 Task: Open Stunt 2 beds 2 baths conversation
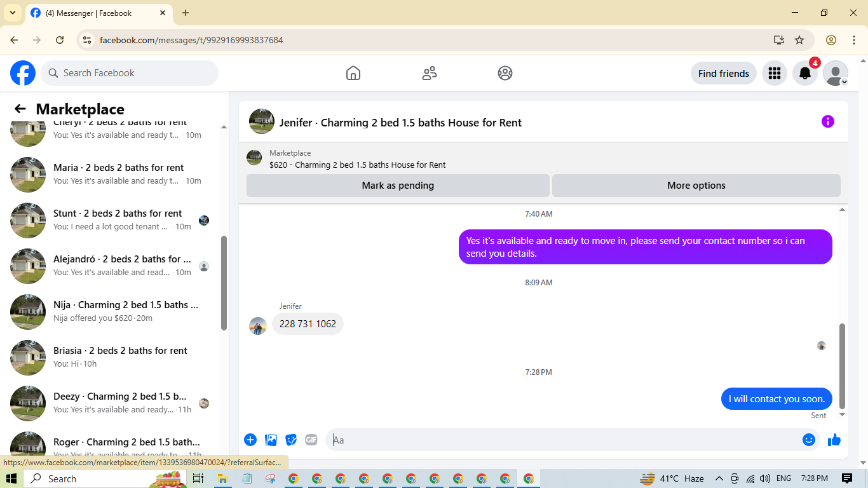[111, 220]
